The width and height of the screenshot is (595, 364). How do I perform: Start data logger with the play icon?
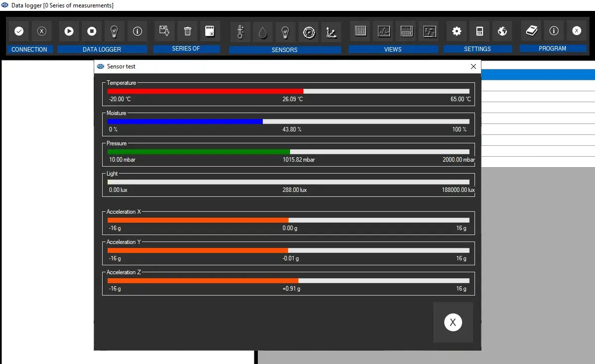(69, 31)
